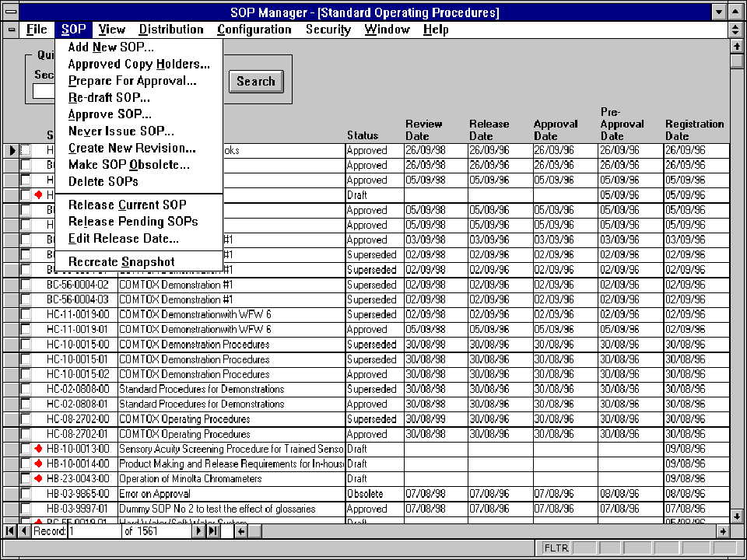Screen dimensions: 747x560
Task: Go to the previous record
Action: click(x=24, y=531)
